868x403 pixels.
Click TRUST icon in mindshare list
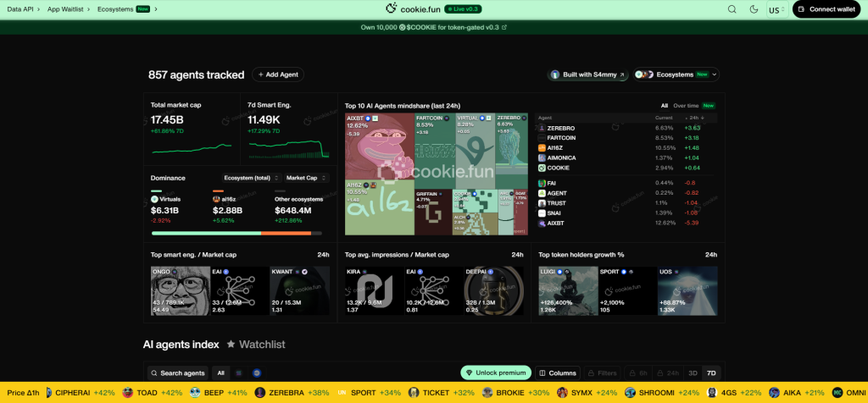click(x=542, y=203)
